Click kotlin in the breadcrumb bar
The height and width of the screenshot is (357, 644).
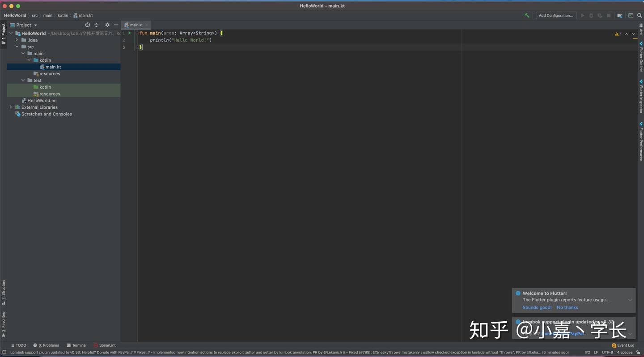pos(63,15)
